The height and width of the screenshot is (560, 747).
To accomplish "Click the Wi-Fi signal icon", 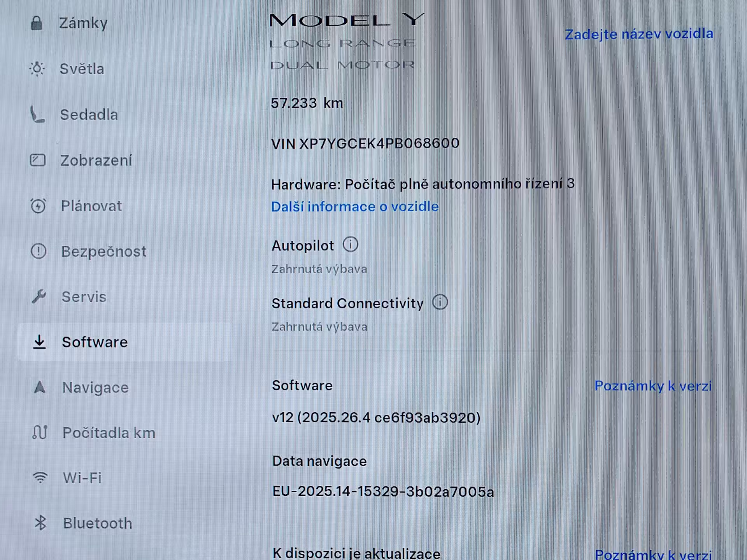I will click(40, 478).
